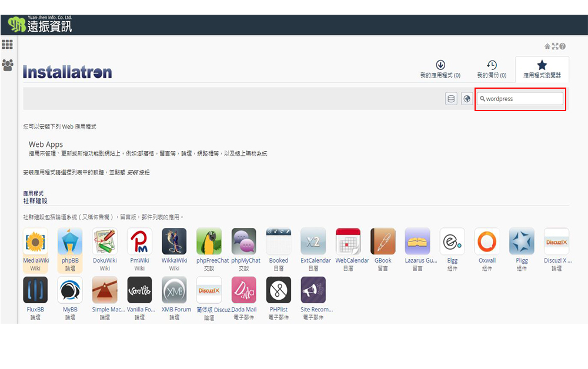
Task: Click the Installatron logo
Action: [x=68, y=72]
